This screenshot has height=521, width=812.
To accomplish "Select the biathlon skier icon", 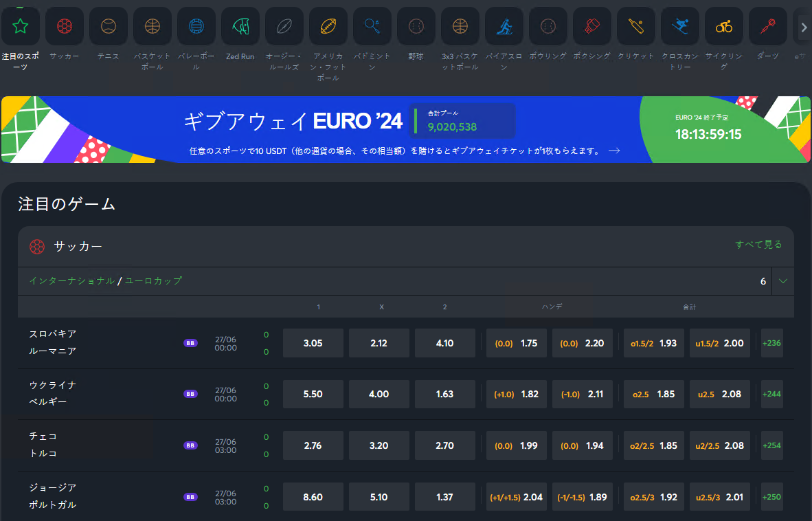I will [x=504, y=26].
